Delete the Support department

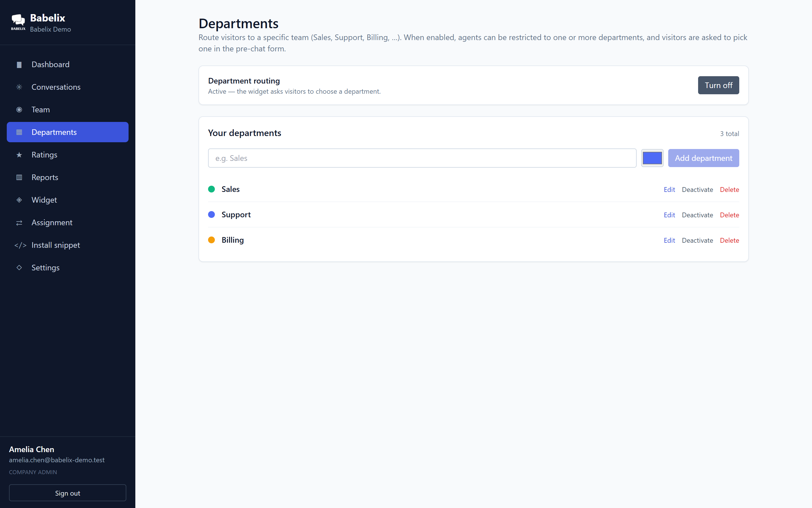[x=729, y=215]
